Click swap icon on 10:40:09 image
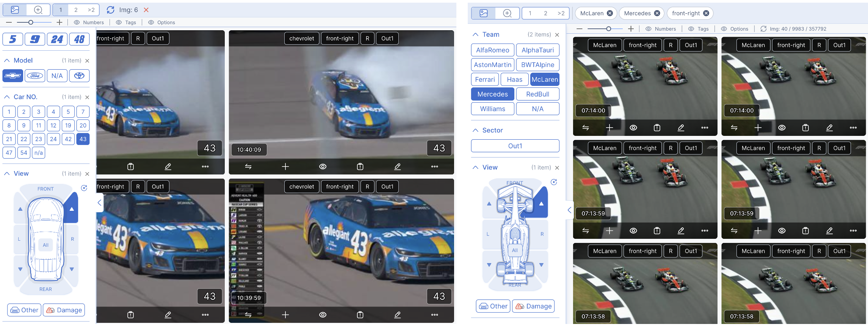 point(248,167)
